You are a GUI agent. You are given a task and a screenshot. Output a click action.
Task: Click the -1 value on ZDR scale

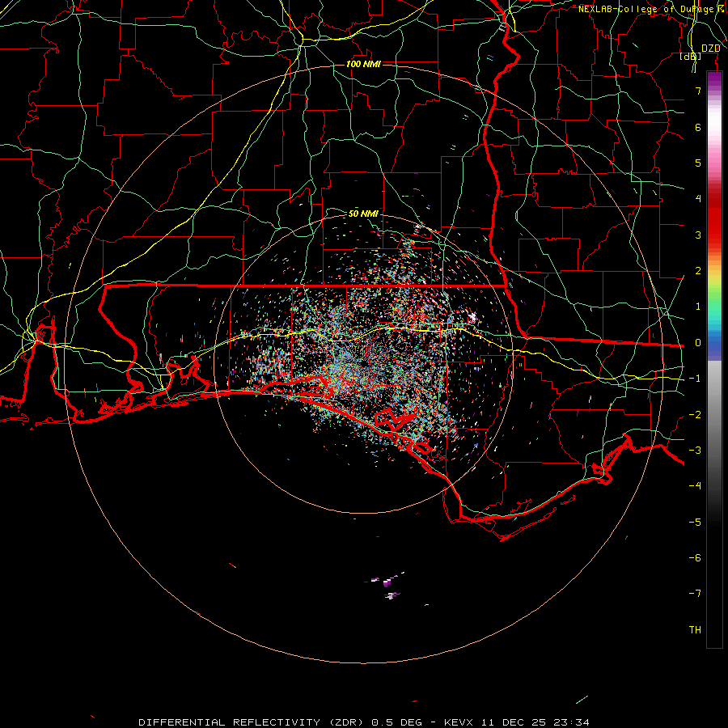[695, 379]
